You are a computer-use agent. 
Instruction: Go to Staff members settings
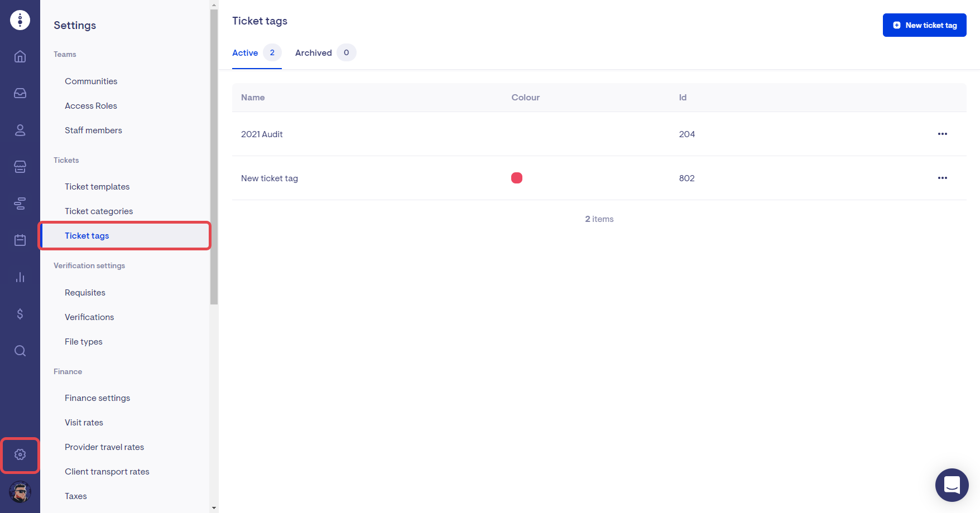tap(93, 130)
